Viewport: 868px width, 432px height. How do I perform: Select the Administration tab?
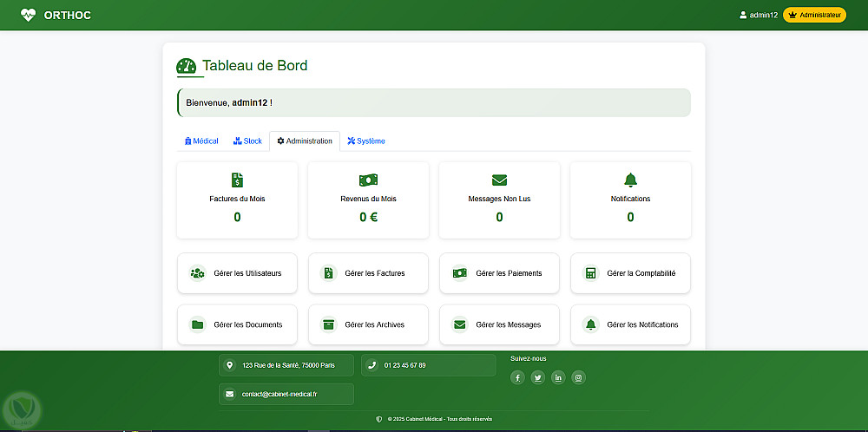[x=305, y=141]
